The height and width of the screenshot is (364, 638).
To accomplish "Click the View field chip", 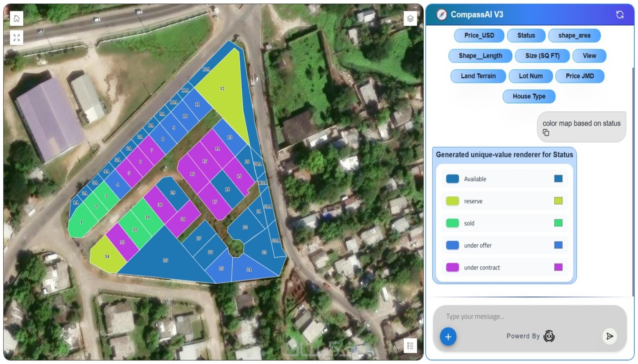I will pos(589,56).
